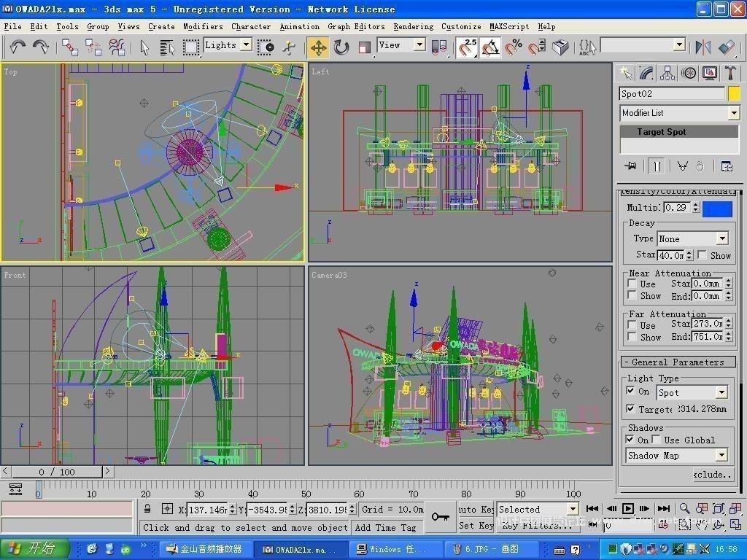Enable the Near Attenuation Show checkbox
The image size is (747, 560).
click(x=632, y=295)
